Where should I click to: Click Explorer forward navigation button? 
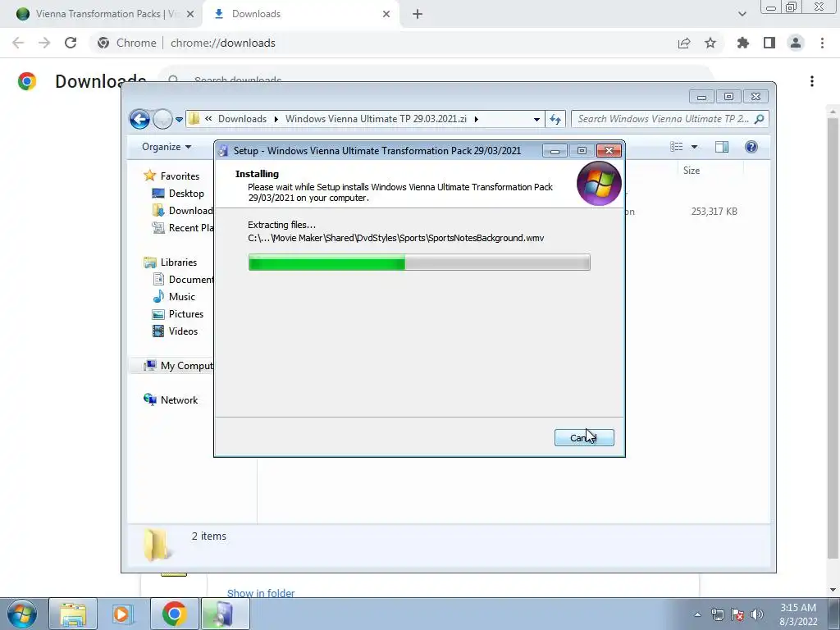tap(162, 119)
